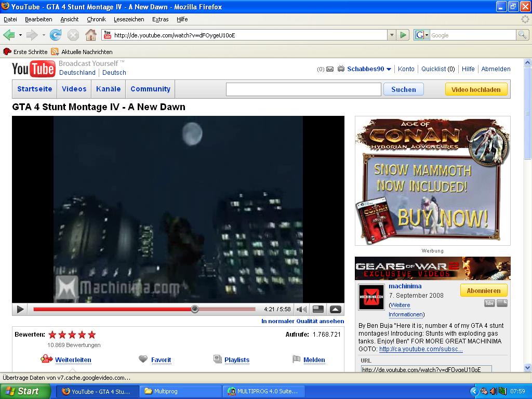Click the Google search engine icon
Image resolution: width=532 pixels, height=399 pixels.
[x=419, y=35]
